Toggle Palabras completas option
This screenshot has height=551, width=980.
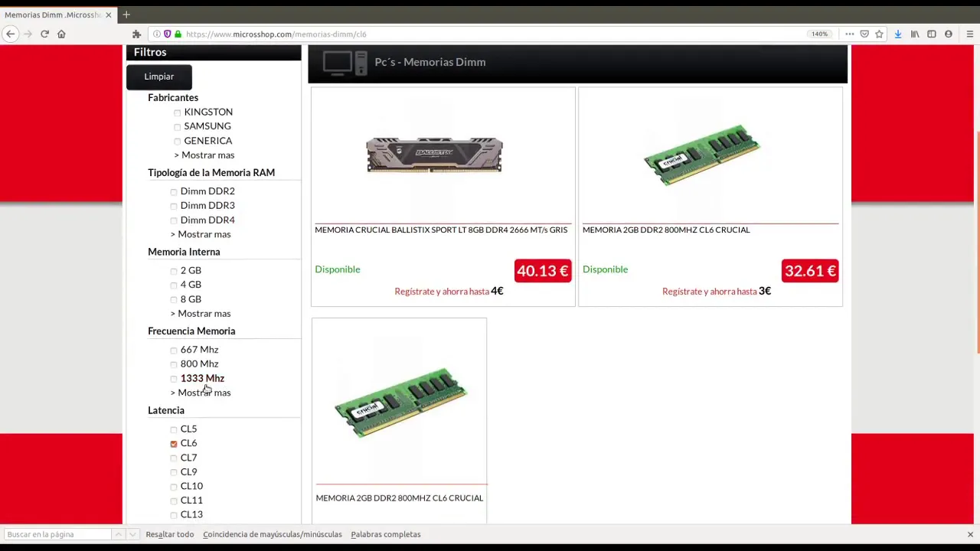(386, 534)
